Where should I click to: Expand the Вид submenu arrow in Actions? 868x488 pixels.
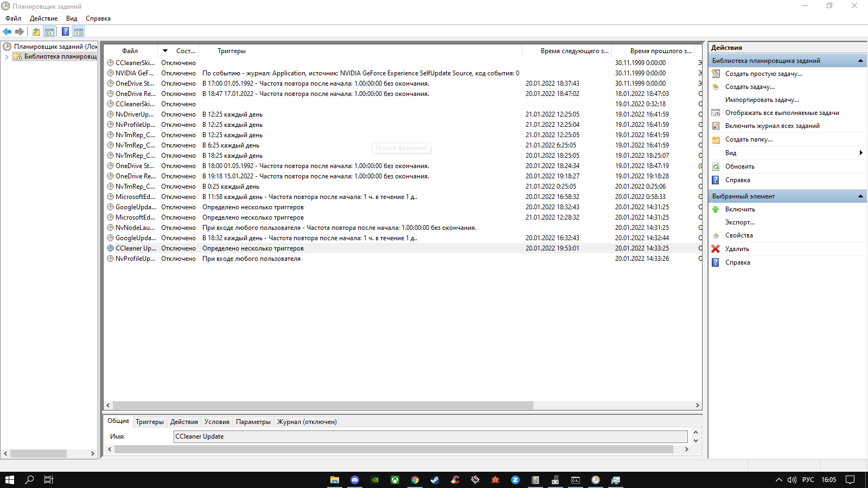pos(860,153)
